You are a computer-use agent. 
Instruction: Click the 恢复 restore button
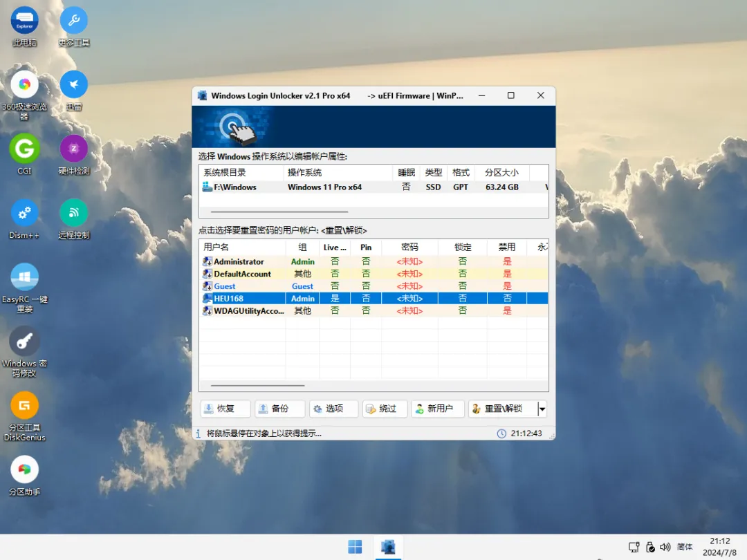click(x=225, y=409)
